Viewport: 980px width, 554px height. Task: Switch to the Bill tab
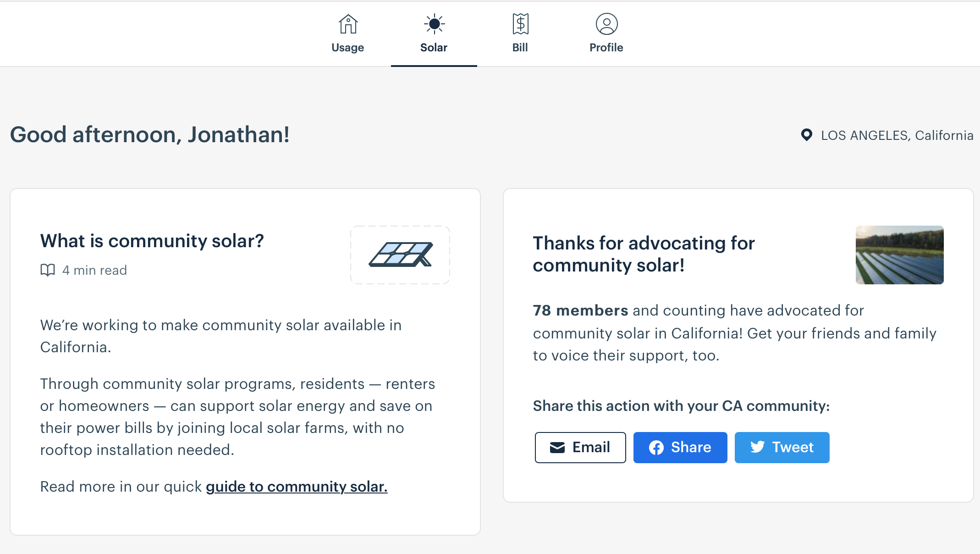520,34
